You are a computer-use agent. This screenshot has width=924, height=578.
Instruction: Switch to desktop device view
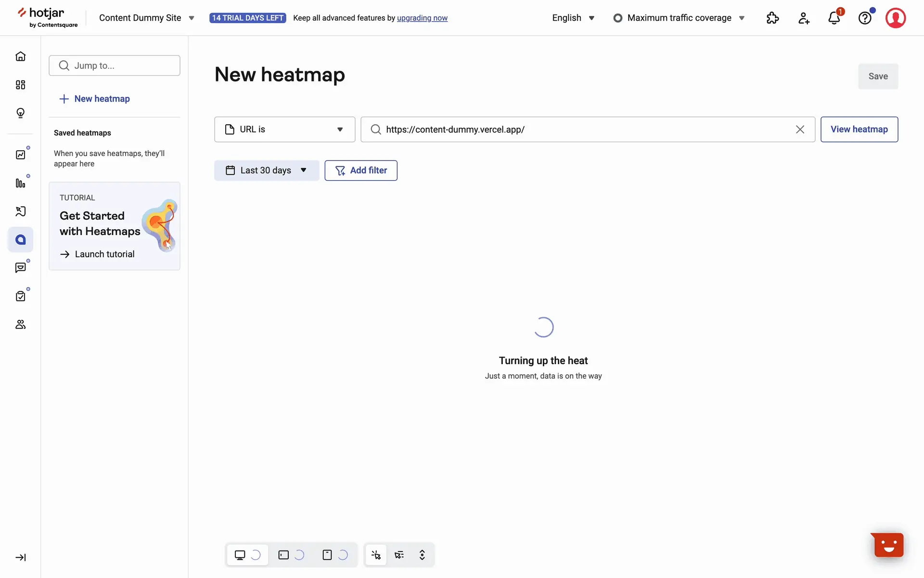coord(240,555)
